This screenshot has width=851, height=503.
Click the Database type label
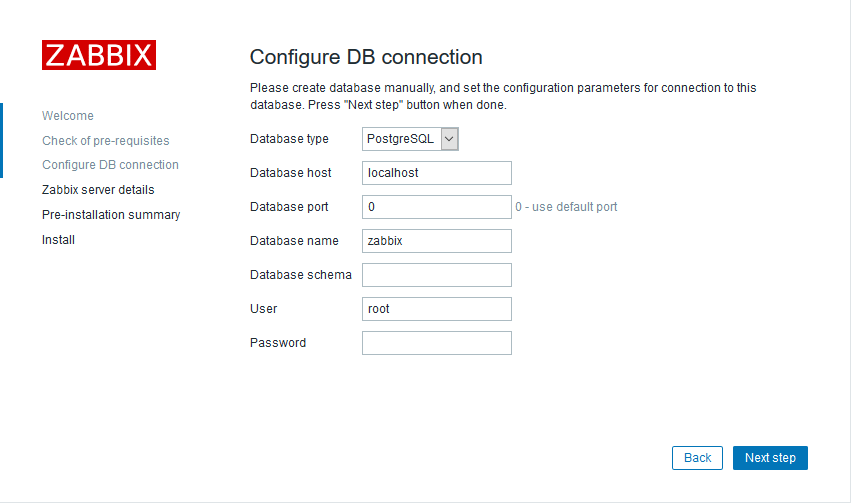(x=289, y=139)
